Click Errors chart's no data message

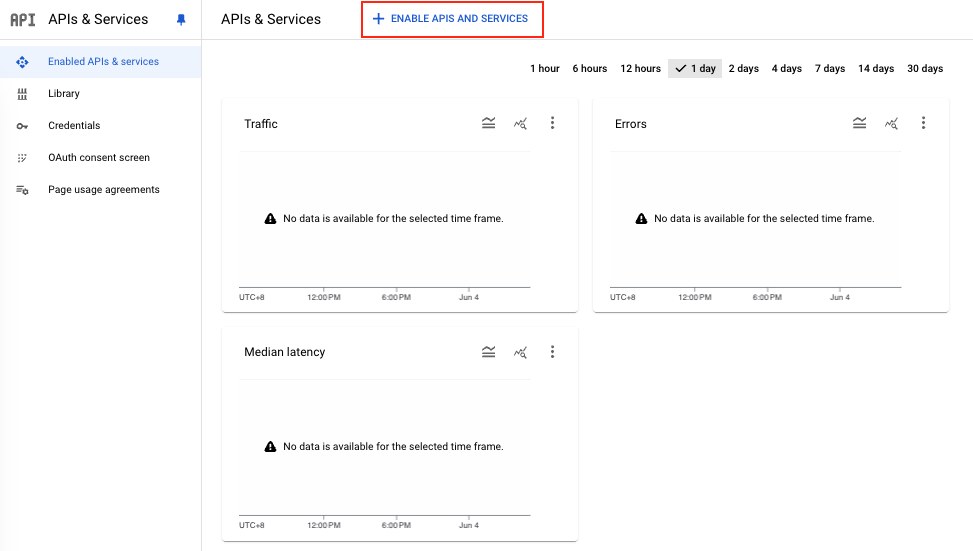(x=764, y=218)
